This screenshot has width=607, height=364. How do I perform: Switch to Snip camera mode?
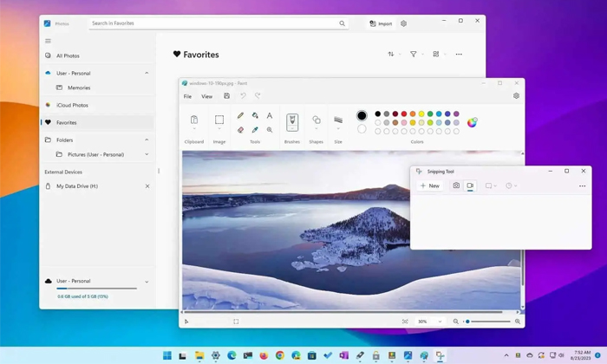(456, 185)
